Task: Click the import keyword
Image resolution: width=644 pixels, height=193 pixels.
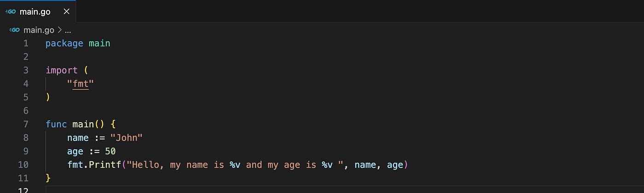Action: 62,71
